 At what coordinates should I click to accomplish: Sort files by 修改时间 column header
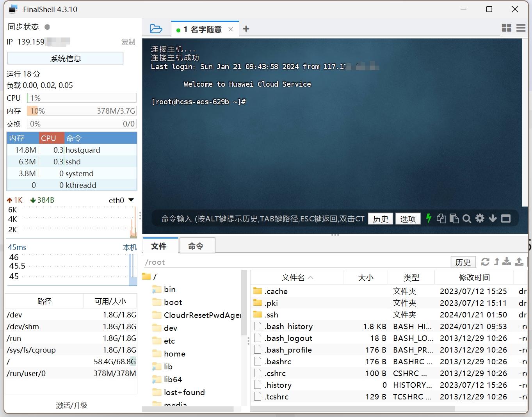474,278
